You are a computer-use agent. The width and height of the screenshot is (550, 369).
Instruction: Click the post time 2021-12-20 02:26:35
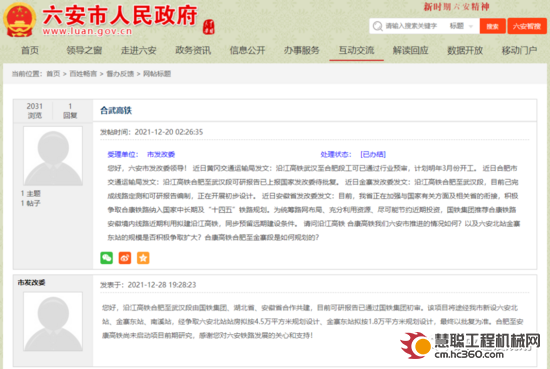tap(169, 132)
